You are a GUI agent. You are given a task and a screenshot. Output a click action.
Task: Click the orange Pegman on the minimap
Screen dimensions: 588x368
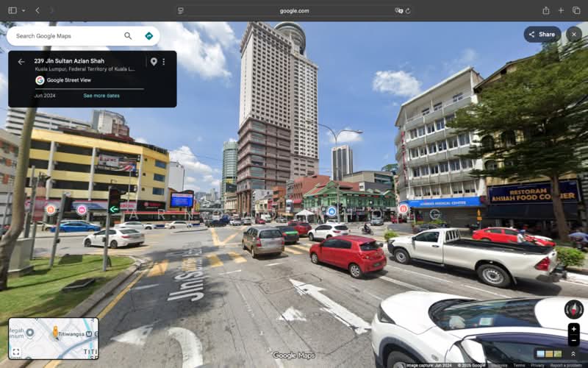[x=56, y=332]
